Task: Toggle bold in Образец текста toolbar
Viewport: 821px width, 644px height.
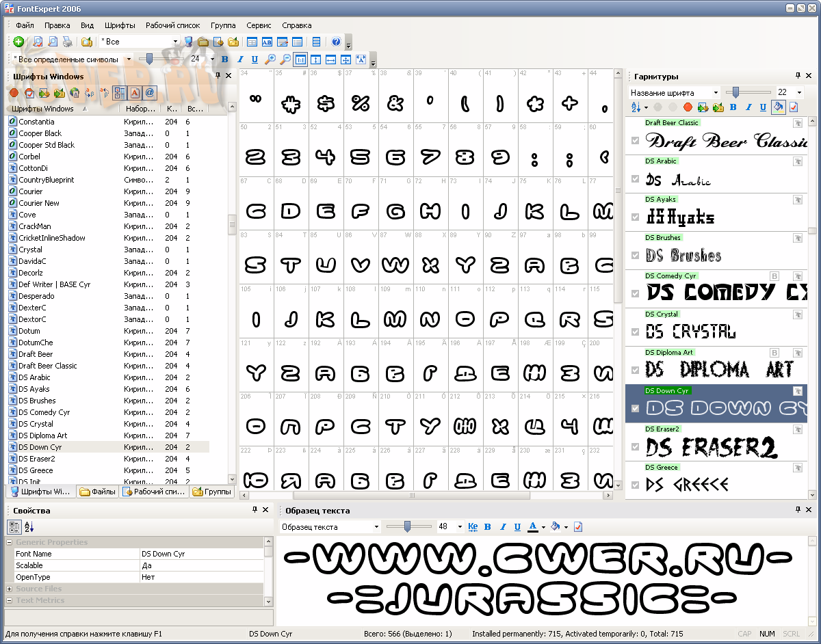Action: (x=488, y=527)
